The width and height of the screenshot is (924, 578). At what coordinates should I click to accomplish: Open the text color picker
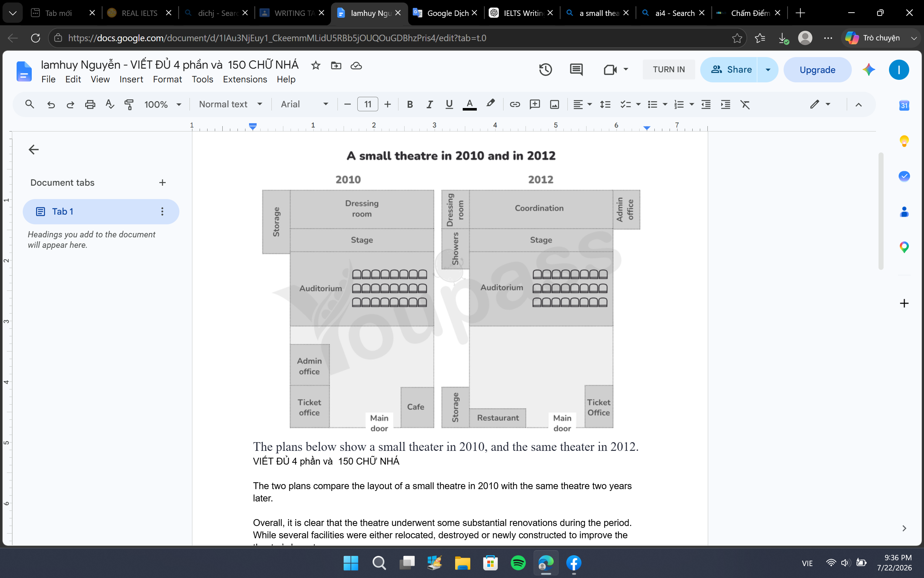[469, 104]
